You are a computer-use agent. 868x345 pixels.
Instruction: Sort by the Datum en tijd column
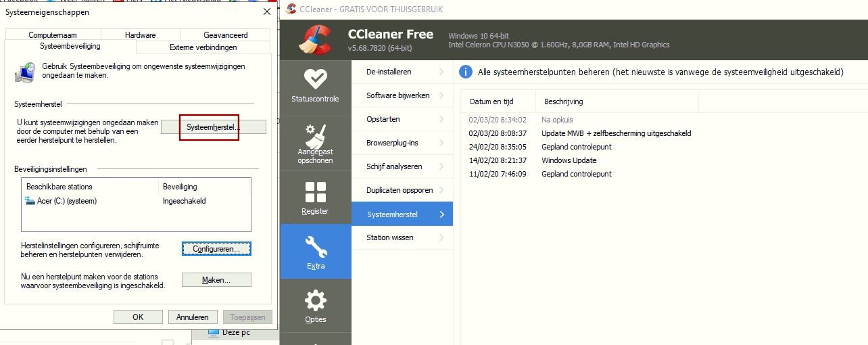pos(491,101)
